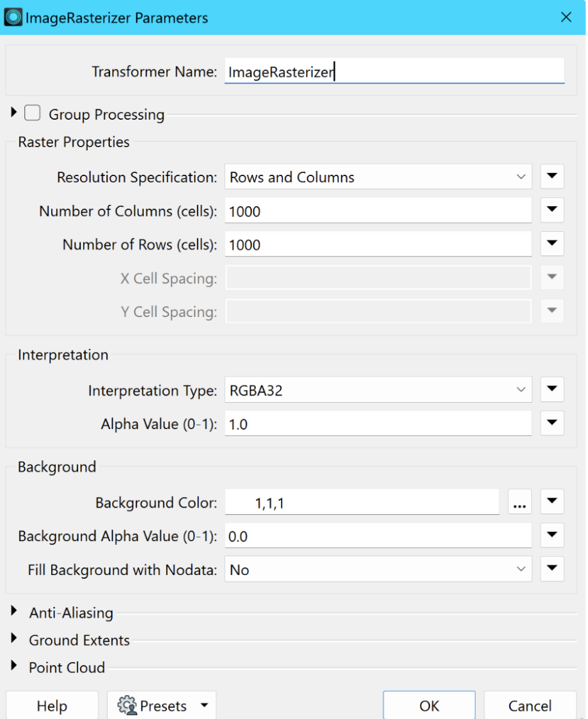
Task: Open Fill Background with Nodata dropdown
Action: tap(378, 569)
